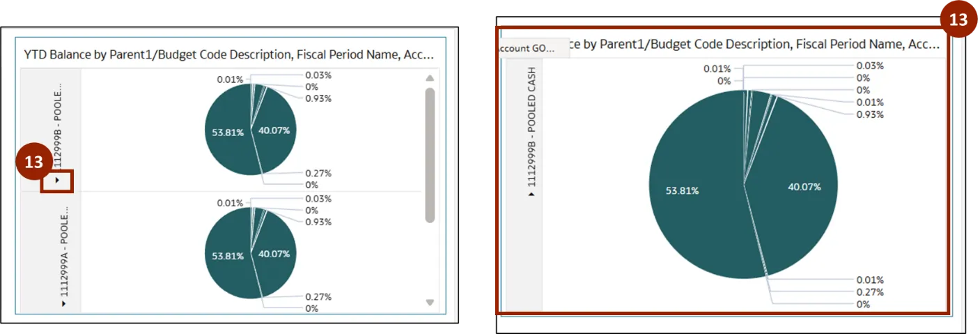
Task: Expand the 1112999A row arrow in left panel
Action: point(63,303)
